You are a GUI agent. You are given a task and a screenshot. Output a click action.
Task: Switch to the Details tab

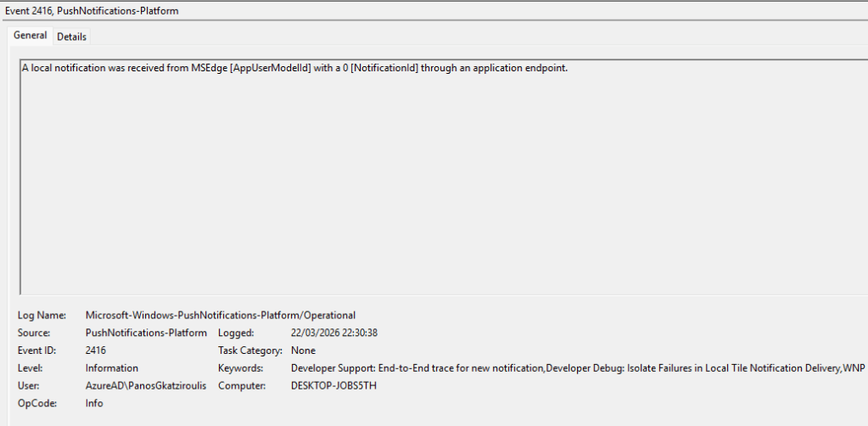71,36
